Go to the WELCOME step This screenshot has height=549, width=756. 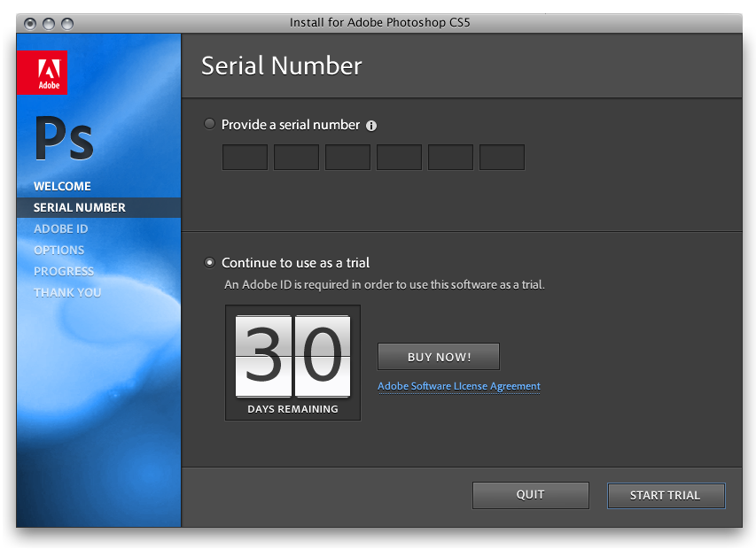click(62, 186)
